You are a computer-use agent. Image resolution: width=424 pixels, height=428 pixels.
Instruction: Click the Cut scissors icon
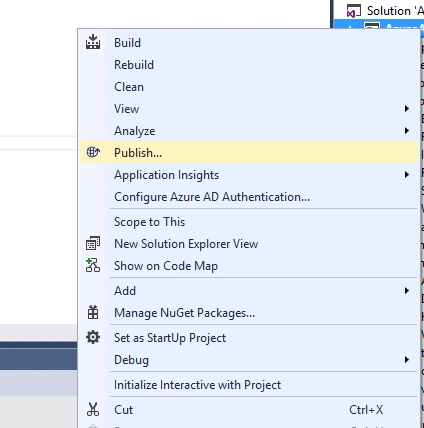[93, 409]
